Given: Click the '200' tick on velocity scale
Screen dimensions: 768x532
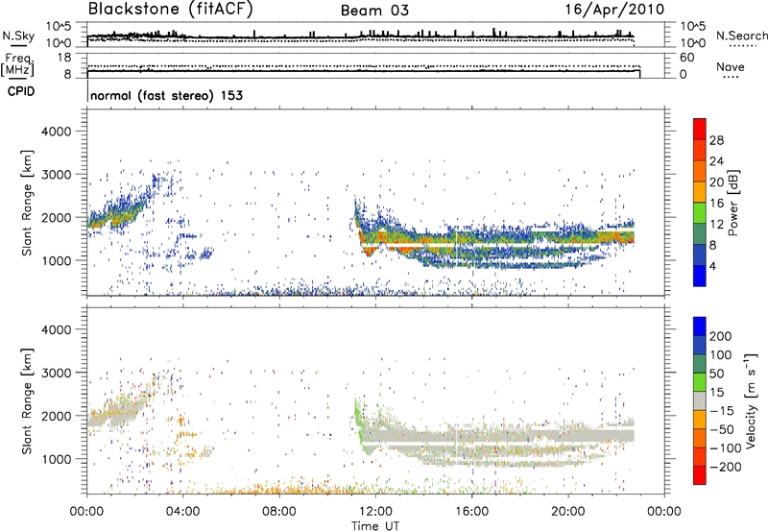Looking at the screenshot, I should (x=721, y=336).
